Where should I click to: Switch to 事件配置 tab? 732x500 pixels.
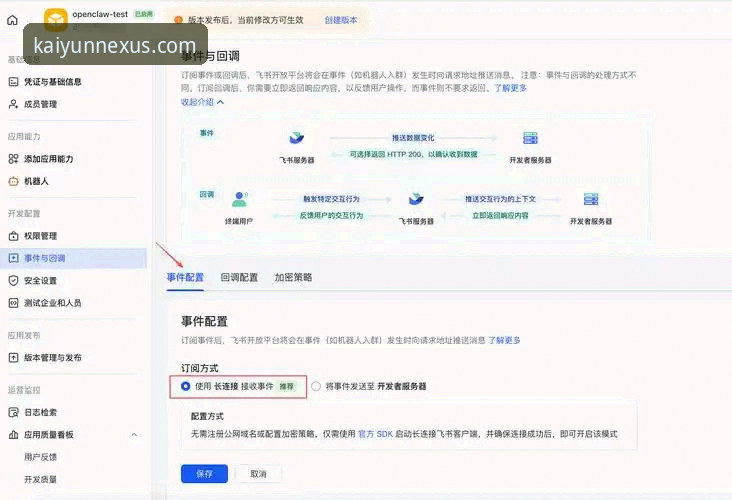tap(185, 277)
